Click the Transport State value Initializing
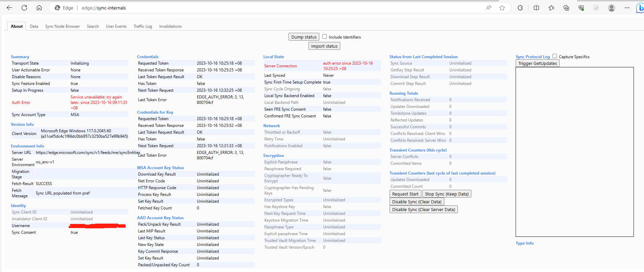Screen dimensions: 644x272 tap(79, 63)
